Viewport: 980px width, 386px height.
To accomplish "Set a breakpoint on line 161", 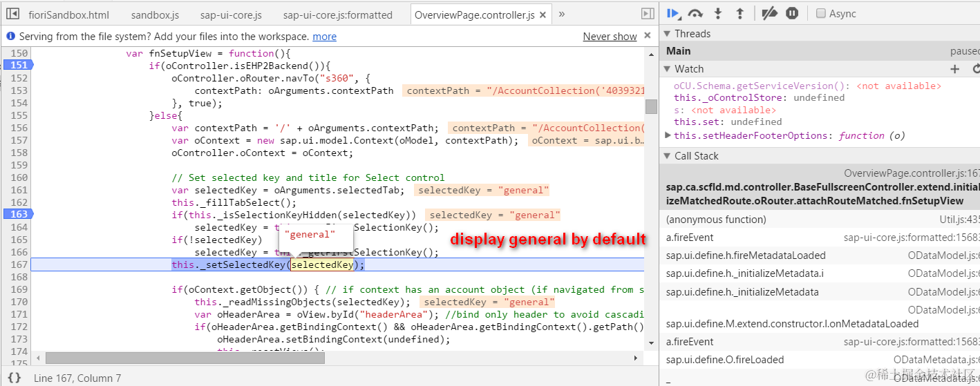I will (x=19, y=189).
